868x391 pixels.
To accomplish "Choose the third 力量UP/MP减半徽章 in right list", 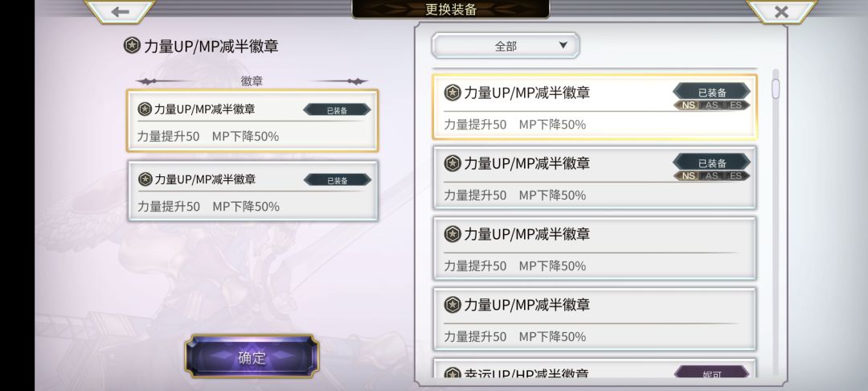I will click(x=594, y=248).
